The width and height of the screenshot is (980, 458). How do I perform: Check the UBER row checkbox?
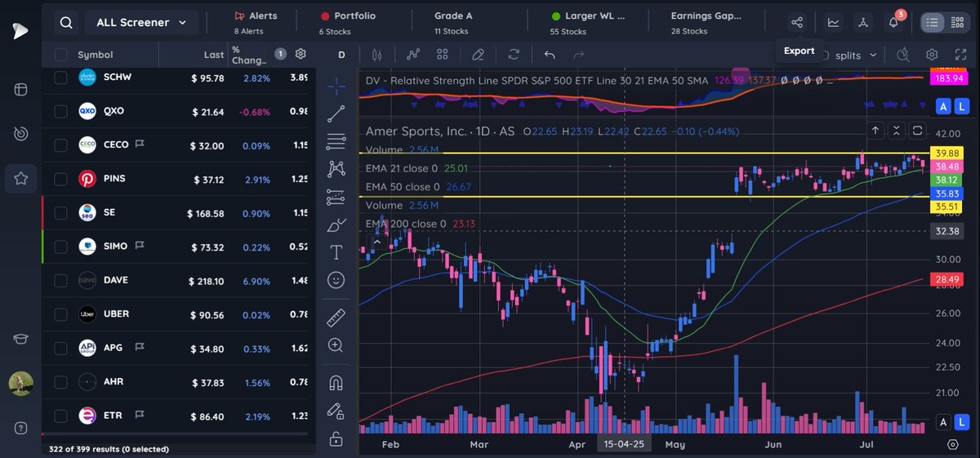61,314
